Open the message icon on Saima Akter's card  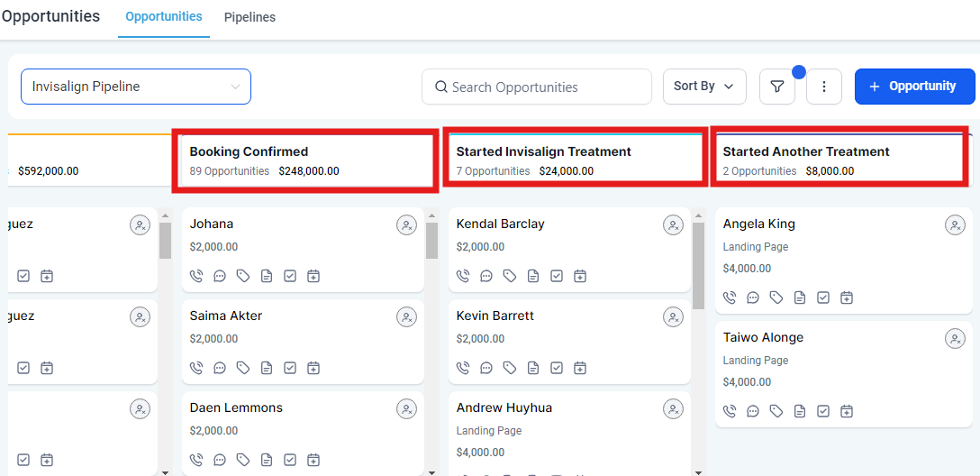[x=220, y=368]
